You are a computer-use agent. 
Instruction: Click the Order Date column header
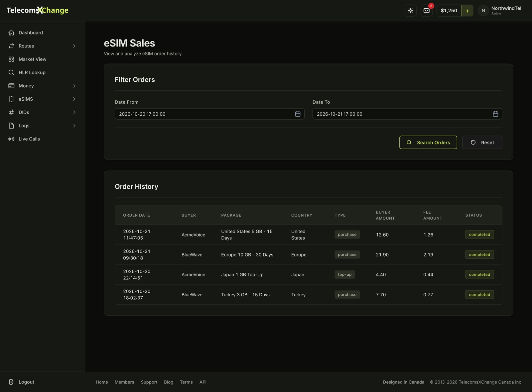136,215
